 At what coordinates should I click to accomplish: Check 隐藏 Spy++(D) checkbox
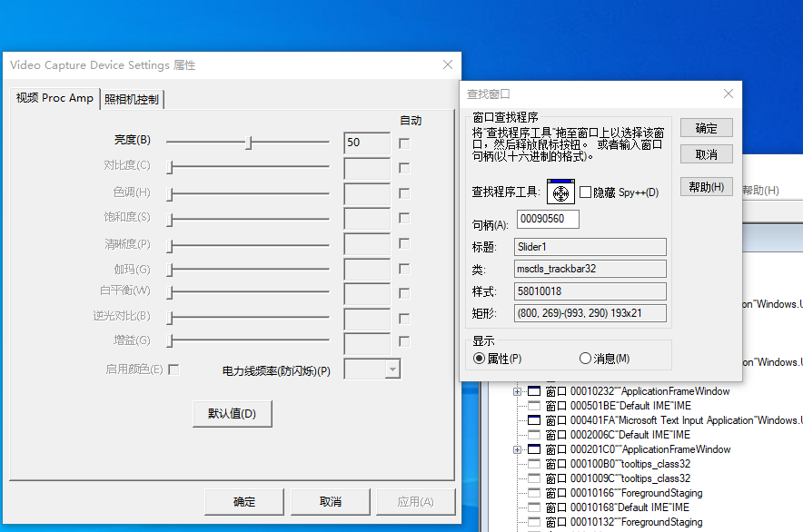coord(585,192)
